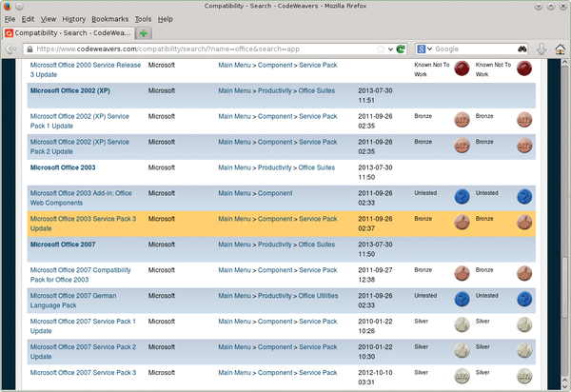571x392 pixels.
Task: Click Office Suites category in Office 2003 row
Action: pyautogui.click(x=317, y=167)
